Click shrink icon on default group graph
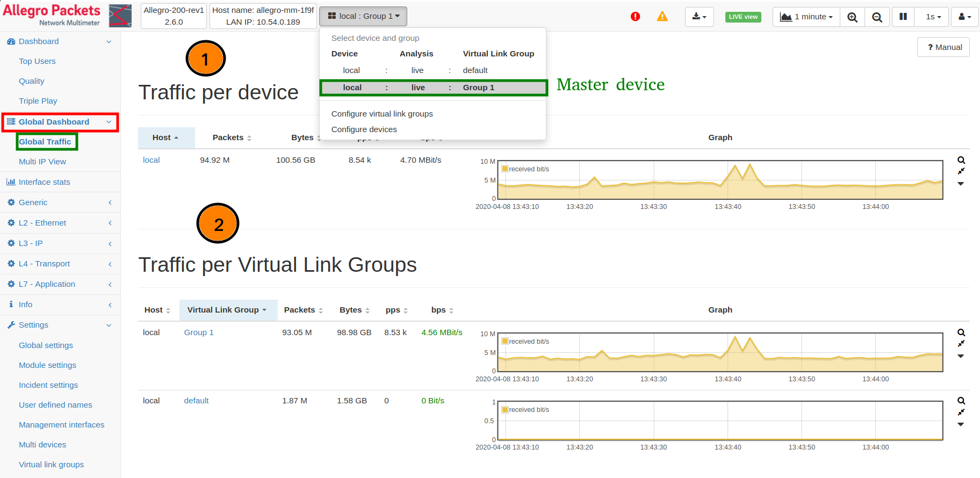980x478 pixels. pos(961,412)
